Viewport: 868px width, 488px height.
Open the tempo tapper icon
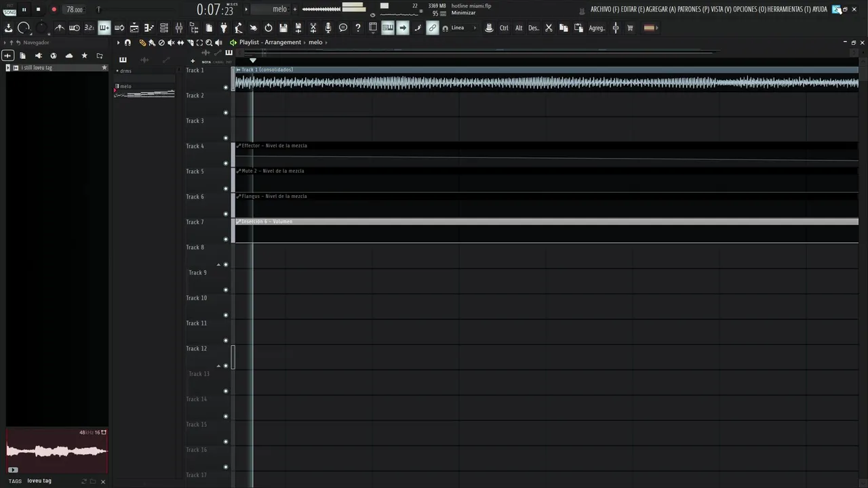(x=239, y=28)
